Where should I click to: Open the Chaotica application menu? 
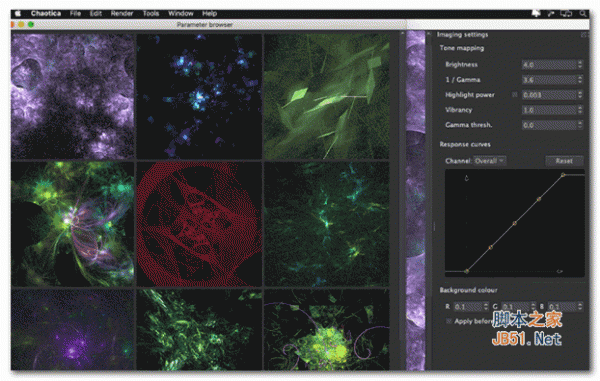pyautogui.click(x=46, y=13)
